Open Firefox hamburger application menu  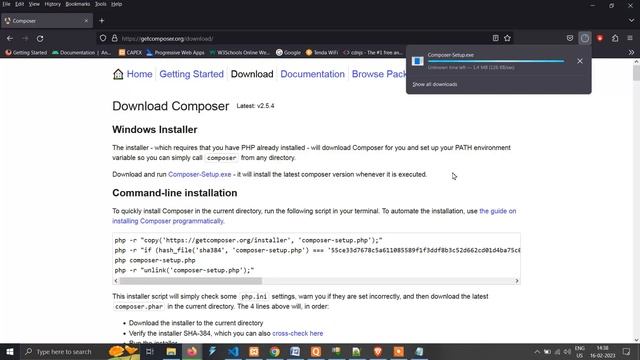pyautogui.click(x=630, y=38)
